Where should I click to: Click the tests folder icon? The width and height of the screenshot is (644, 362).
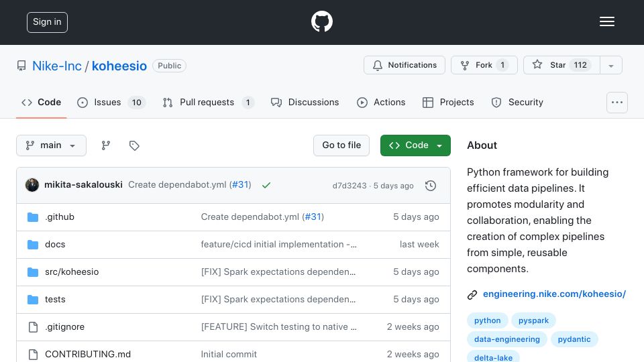tap(33, 300)
